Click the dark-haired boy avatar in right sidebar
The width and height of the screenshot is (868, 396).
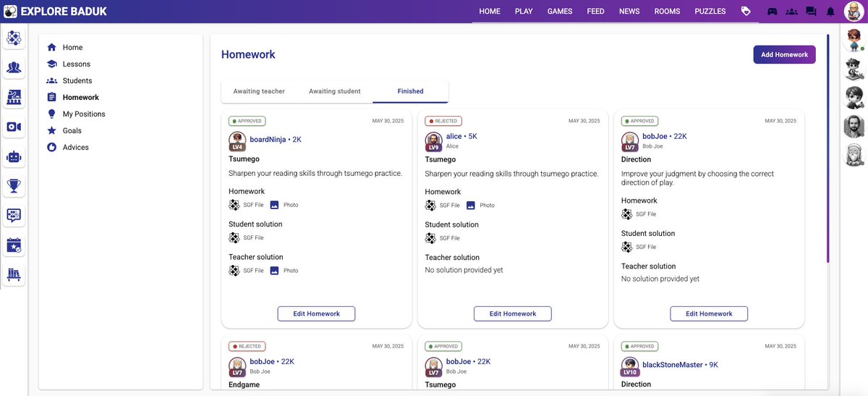(x=854, y=97)
